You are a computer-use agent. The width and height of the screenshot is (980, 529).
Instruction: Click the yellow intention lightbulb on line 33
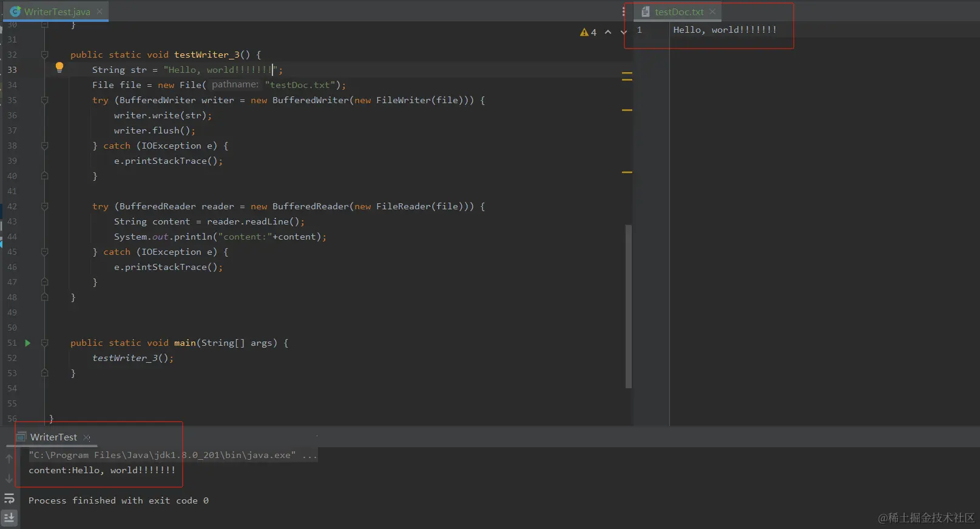[x=59, y=67]
